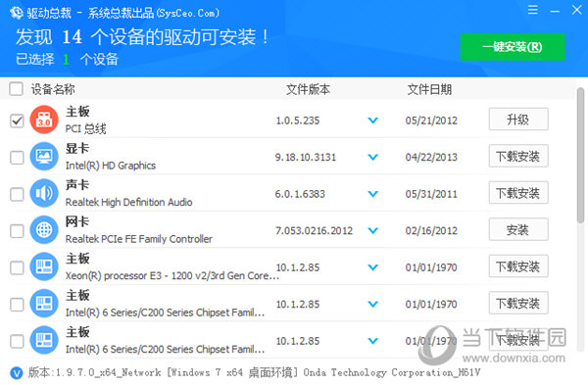Expand version dropdown for 1.0.5.235
Image resolution: width=588 pixels, height=385 pixels.
coord(372,120)
